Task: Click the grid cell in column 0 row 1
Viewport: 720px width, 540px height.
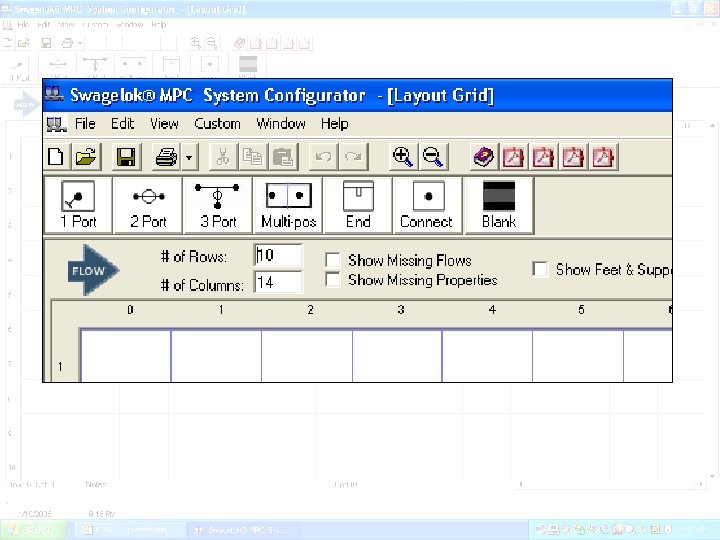Action: point(126,356)
